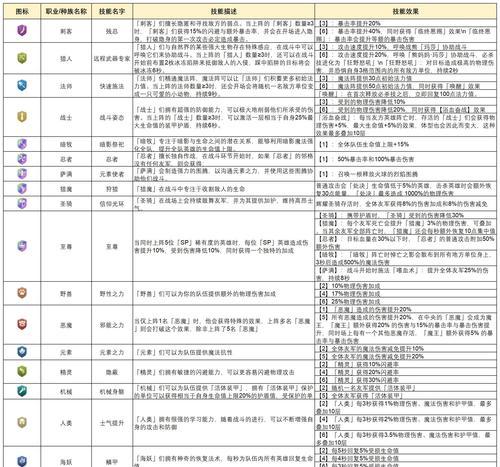This screenshot has height=467, width=500.
Task: Click the 机械 name cell
Action: coord(66,392)
